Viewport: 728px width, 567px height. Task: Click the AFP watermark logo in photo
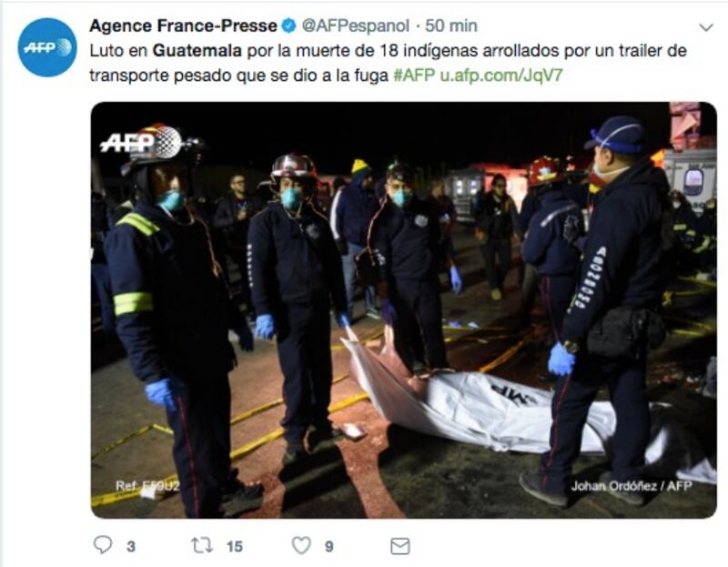[141, 142]
